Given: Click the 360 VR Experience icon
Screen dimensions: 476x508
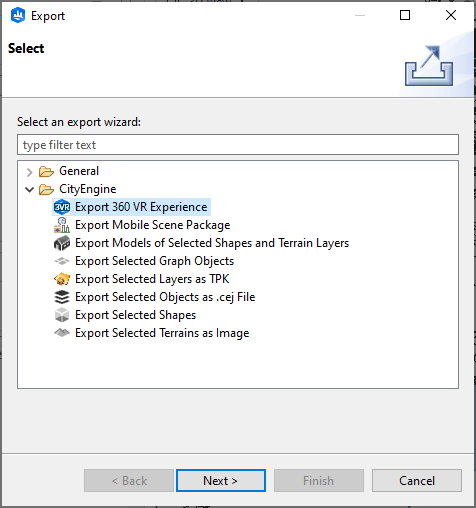Looking at the screenshot, I should coord(62,207).
